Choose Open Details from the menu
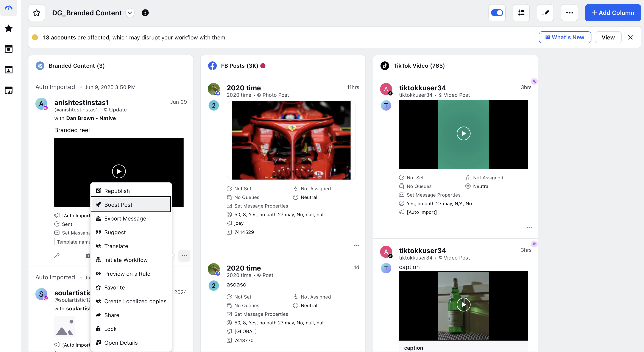The width and height of the screenshot is (644, 352). (x=131, y=343)
